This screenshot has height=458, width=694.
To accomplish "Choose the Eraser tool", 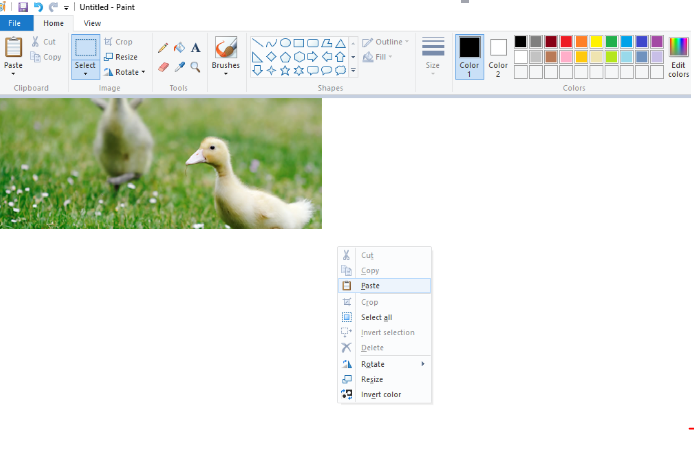I will 163,67.
